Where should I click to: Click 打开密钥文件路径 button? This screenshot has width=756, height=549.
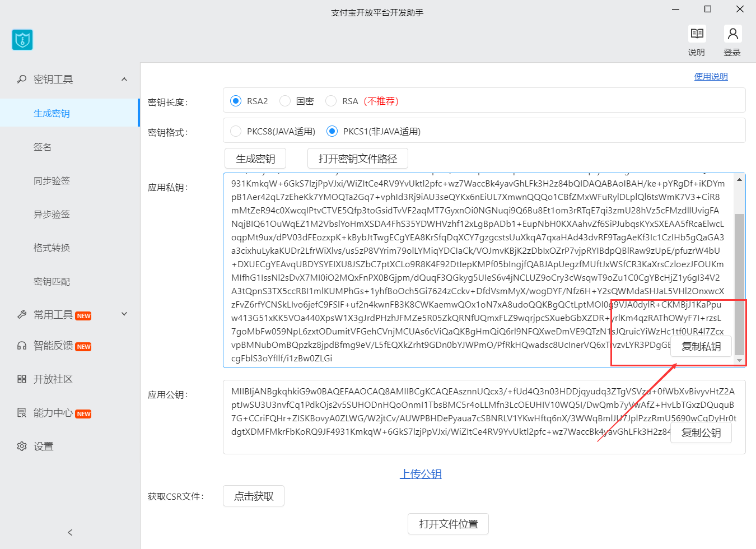pyautogui.click(x=358, y=159)
